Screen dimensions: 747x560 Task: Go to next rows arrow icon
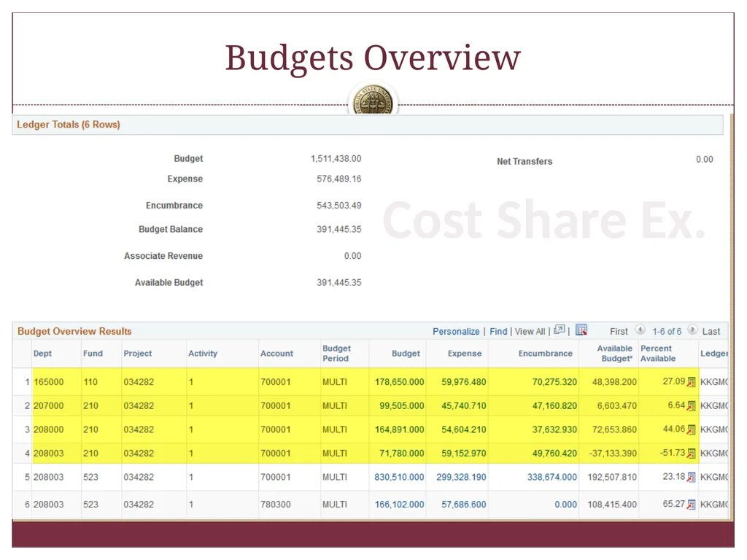click(x=693, y=330)
